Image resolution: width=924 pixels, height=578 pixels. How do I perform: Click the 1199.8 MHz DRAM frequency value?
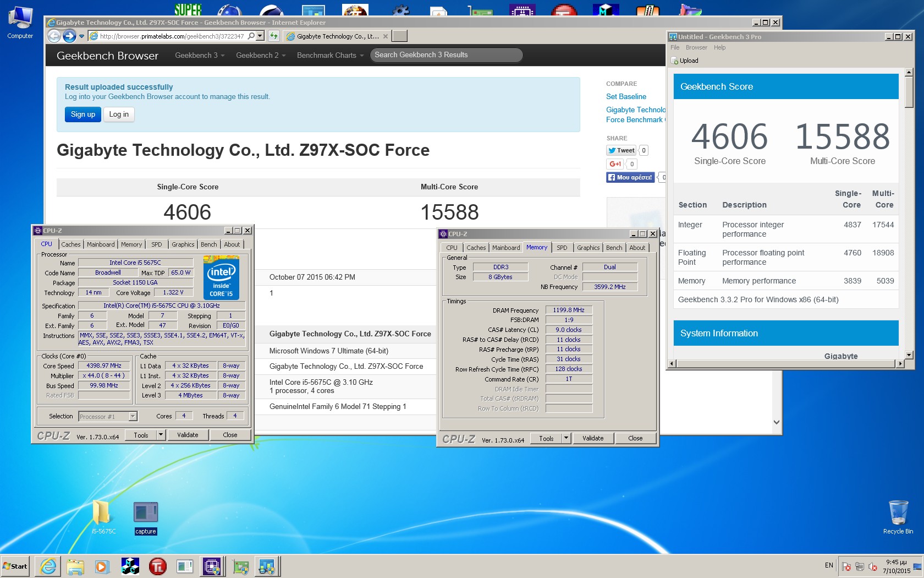tap(569, 310)
